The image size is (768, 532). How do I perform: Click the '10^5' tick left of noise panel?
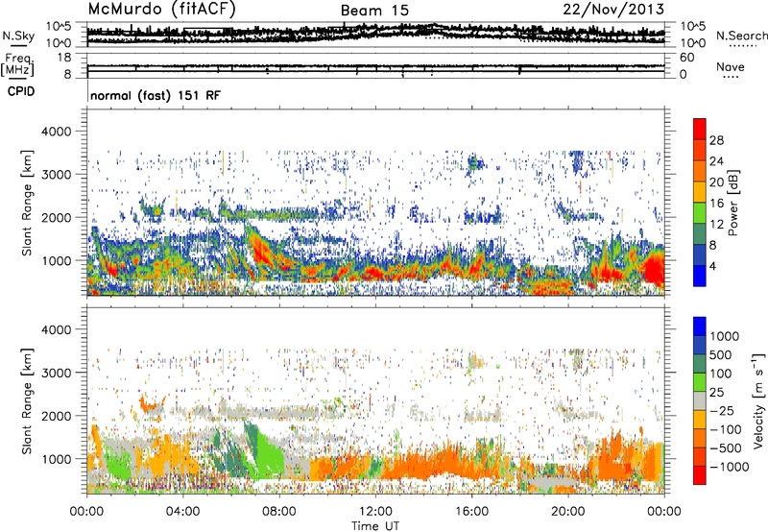(x=59, y=26)
